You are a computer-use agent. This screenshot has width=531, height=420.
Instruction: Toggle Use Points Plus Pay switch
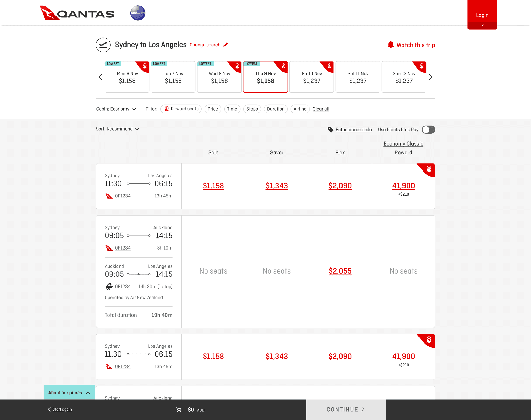tap(428, 130)
